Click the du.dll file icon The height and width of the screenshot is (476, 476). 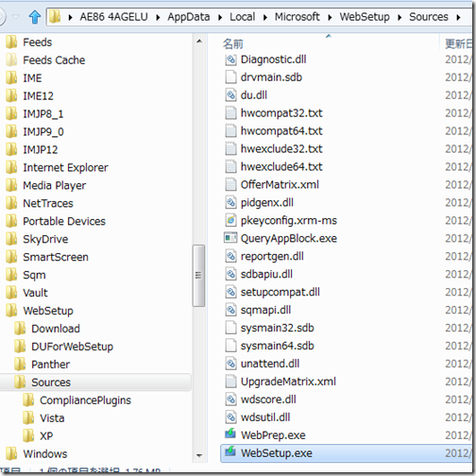230,95
